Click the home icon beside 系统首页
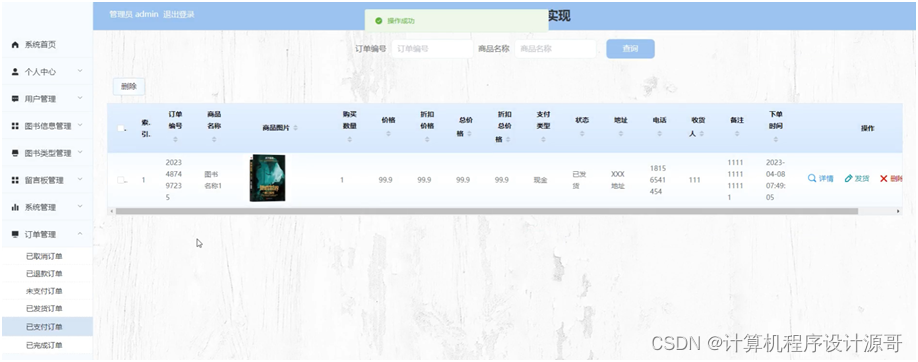This screenshot has width=918, height=362. click(15, 45)
